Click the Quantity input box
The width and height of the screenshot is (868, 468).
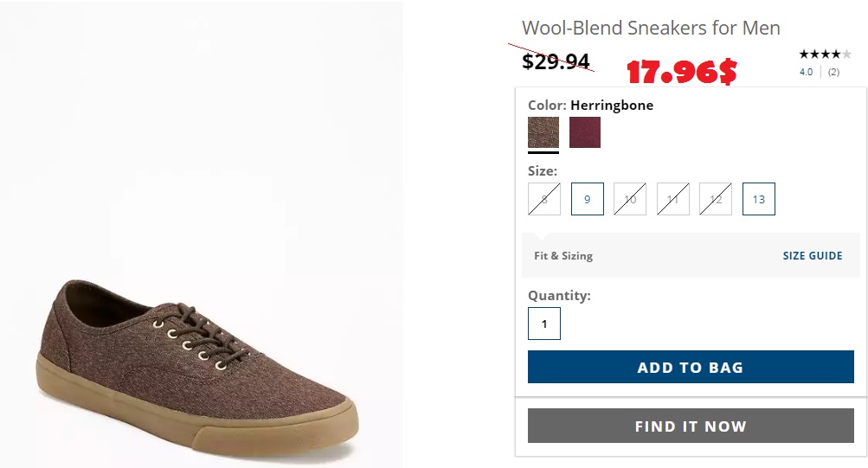coord(544,324)
